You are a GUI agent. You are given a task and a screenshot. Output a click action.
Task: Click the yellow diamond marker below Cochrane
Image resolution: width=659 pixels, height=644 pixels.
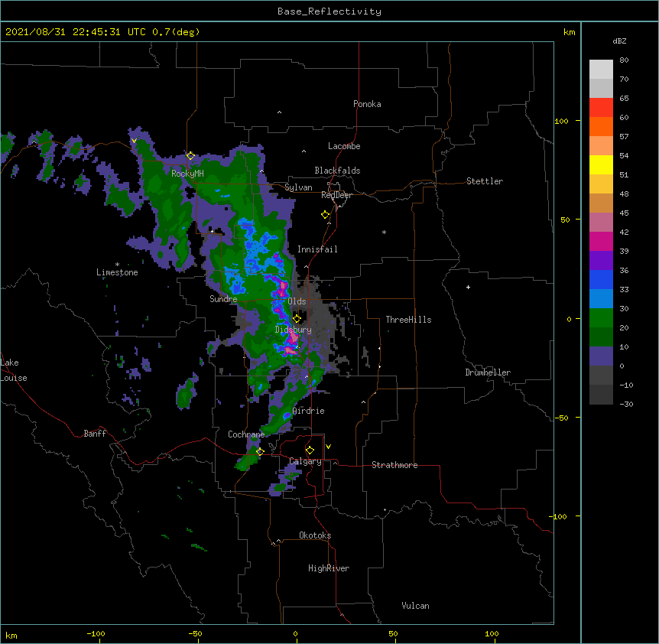[260, 452]
